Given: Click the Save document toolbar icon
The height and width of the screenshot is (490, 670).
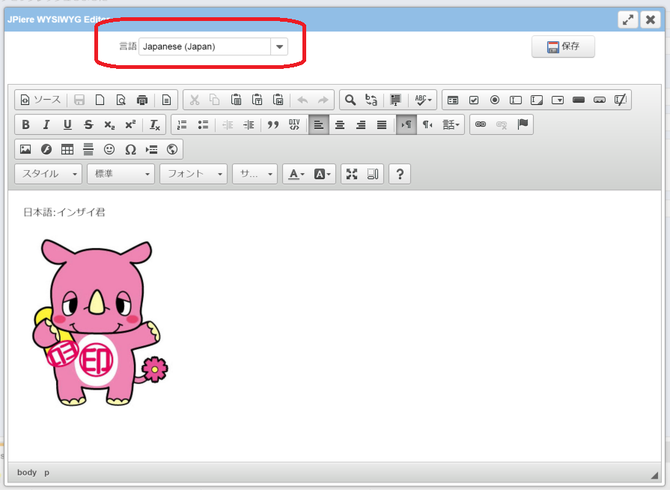Looking at the screenshot, I should [x=79, y=100].
